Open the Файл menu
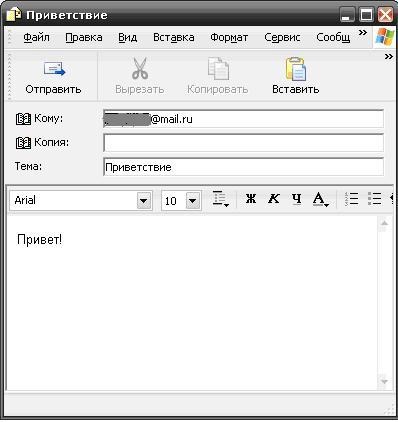398x422 pixels. 36,37
